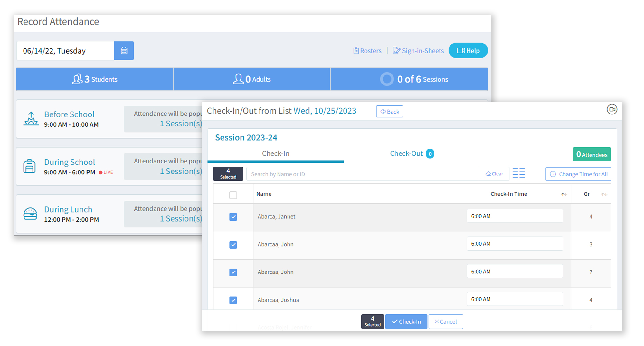The image size is (644, 346).
Task: Click the Students people icon
Action: (77, 79)
